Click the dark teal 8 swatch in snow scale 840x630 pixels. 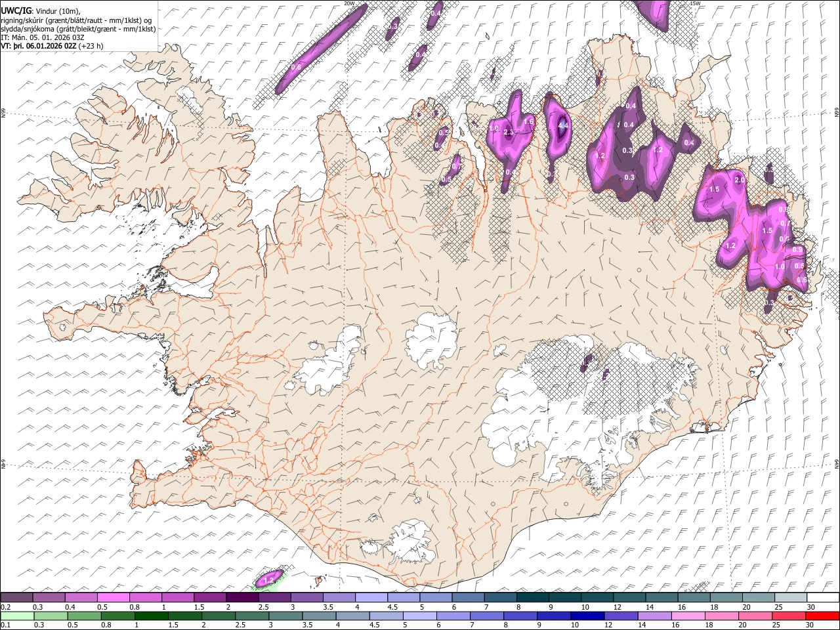(x=533, y=598)
